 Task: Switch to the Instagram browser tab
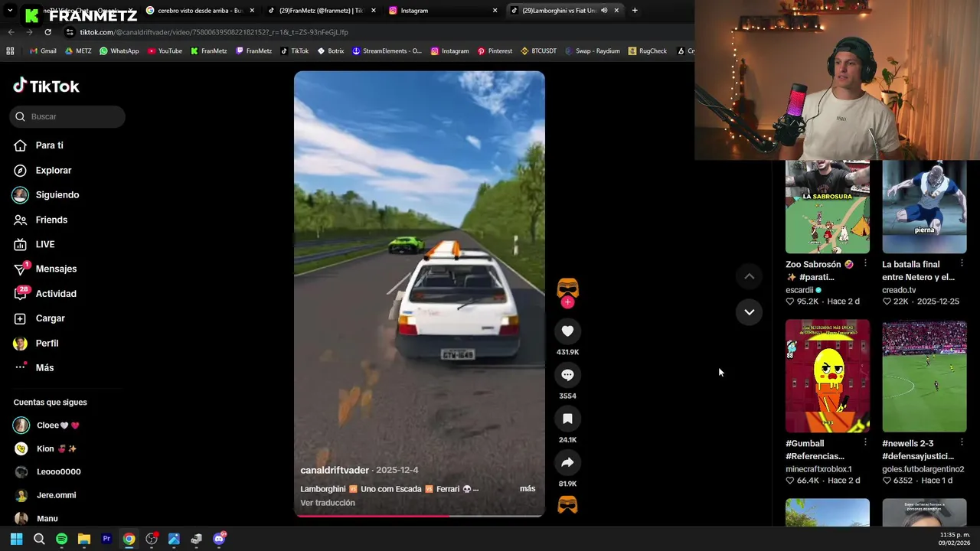tap(443, 11)
